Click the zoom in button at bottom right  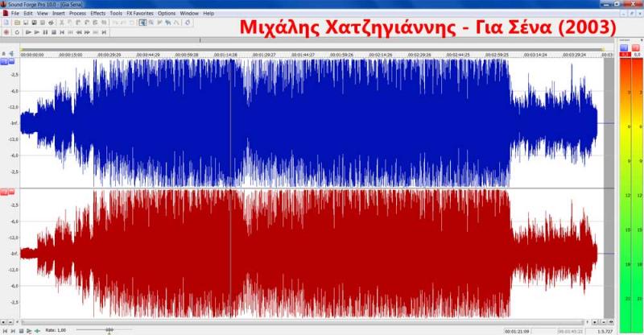(x=595, y=322)
